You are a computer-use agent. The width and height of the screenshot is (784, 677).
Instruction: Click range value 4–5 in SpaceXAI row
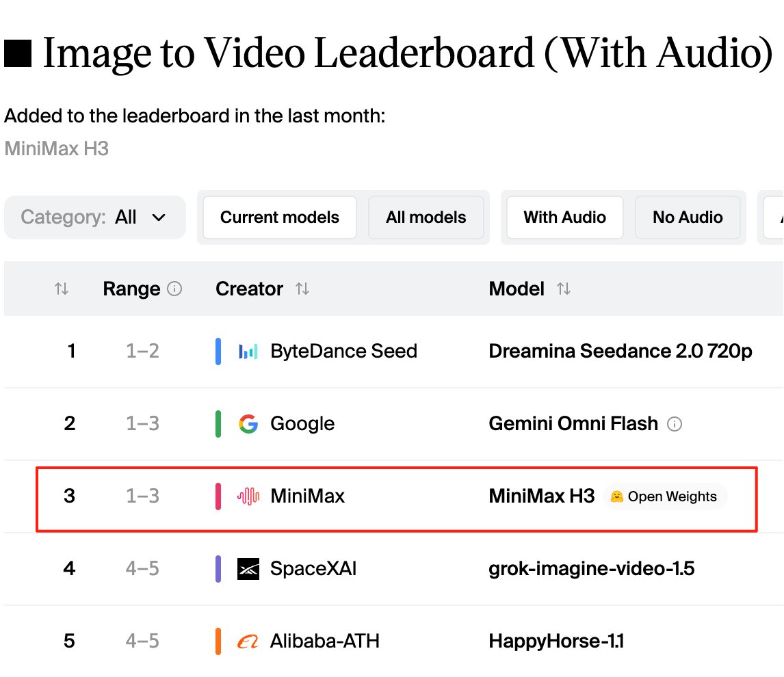[x=142, y=568]
